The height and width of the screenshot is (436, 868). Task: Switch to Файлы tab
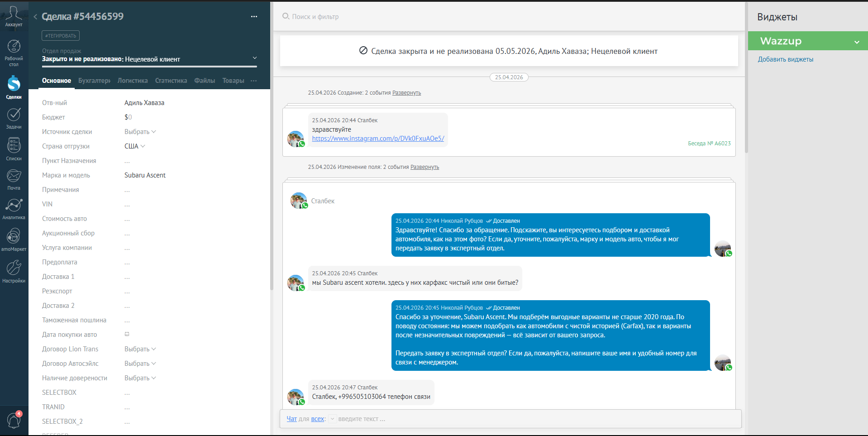tap(205, 81)
